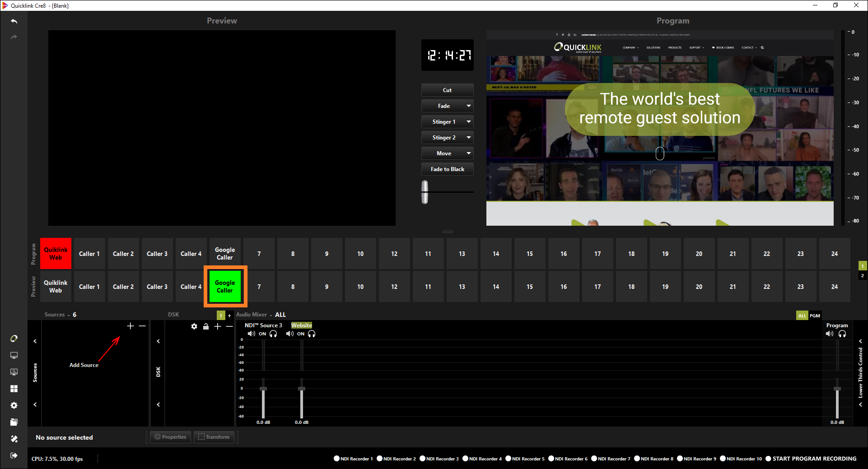This screenshot has width=868, height=469.
Task: Expand Lower Thirds Control upper chevron
Action: [x=860, y=341]
